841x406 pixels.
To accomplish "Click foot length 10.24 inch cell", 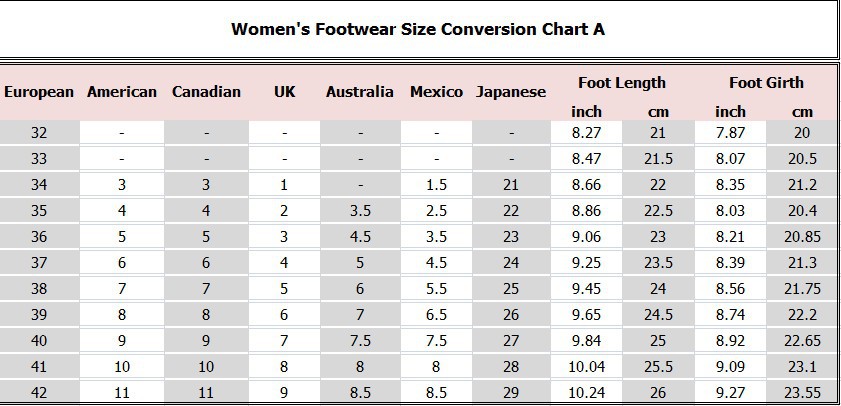I will [587, 393].
